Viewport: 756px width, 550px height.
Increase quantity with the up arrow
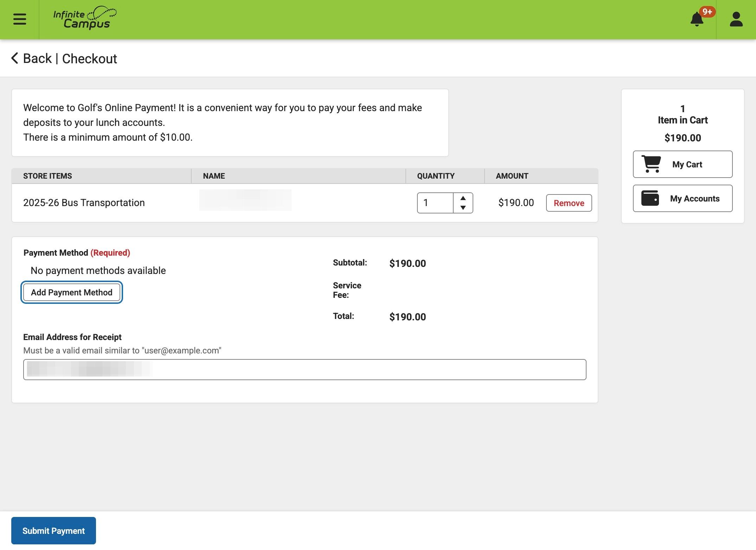[463, 198]
